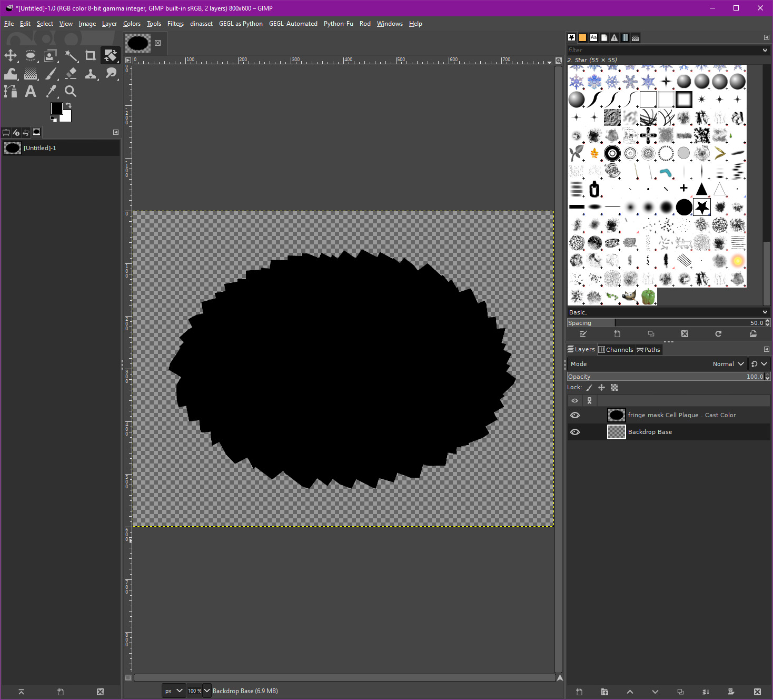
Task: Reset colors to default black and white
Action: [54, 119]
